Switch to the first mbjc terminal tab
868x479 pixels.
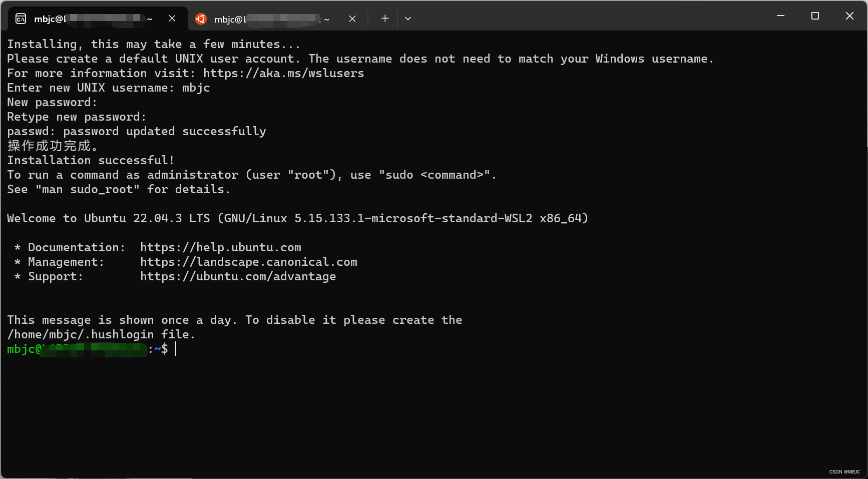90,19
